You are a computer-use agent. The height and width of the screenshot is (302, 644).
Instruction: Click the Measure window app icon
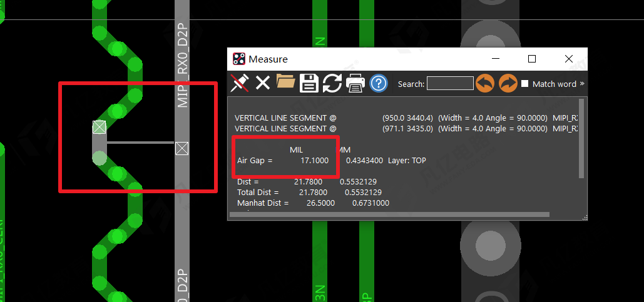click(239, 59)
